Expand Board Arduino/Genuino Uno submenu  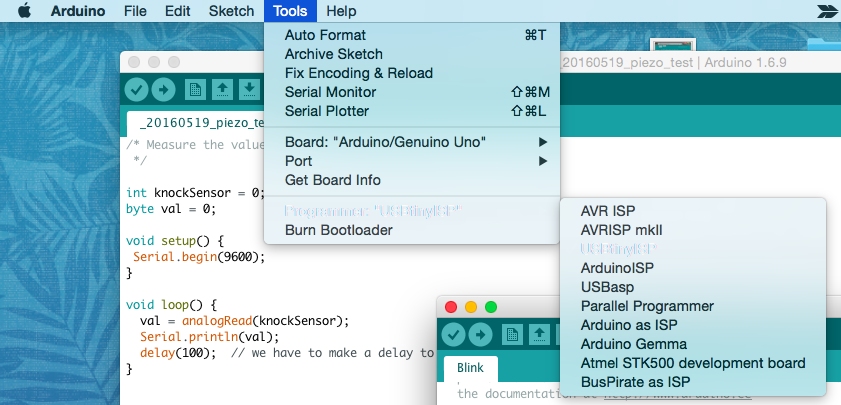tap(411, 142)
